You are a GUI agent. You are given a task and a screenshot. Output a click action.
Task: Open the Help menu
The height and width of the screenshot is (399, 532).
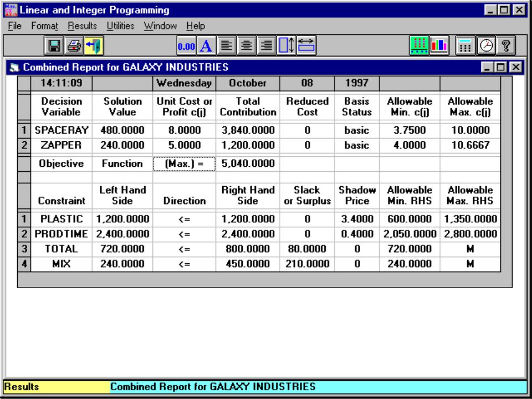pyautogui.click(x=196, y=26)
